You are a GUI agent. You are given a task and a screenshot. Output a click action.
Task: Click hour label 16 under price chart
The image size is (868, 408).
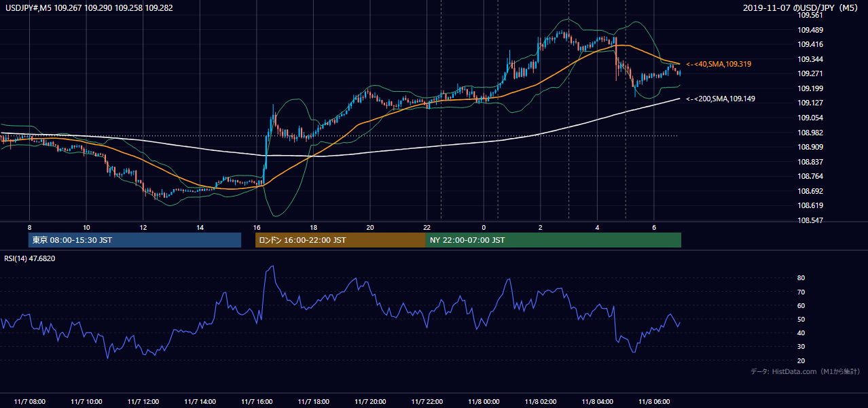(256, 227)
